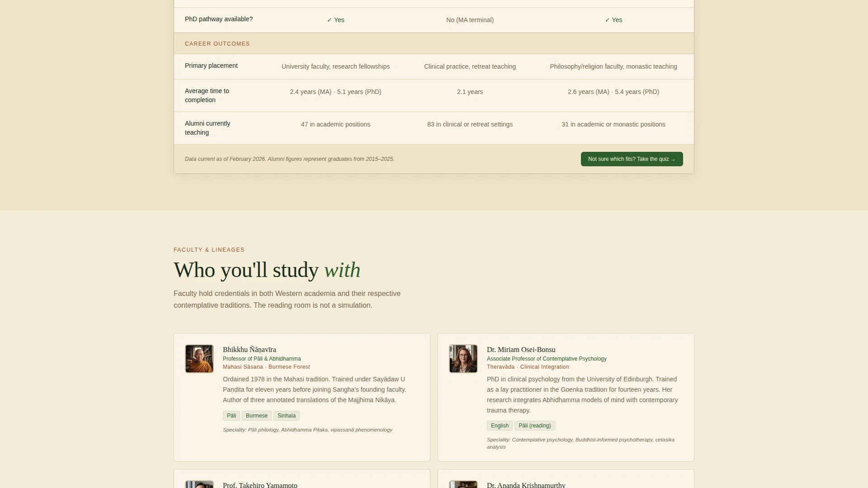Click the 'CAREER OUTCOMES' section header
Image resolution: width=868 pixels, height=488 pixels.
(217, 44)
